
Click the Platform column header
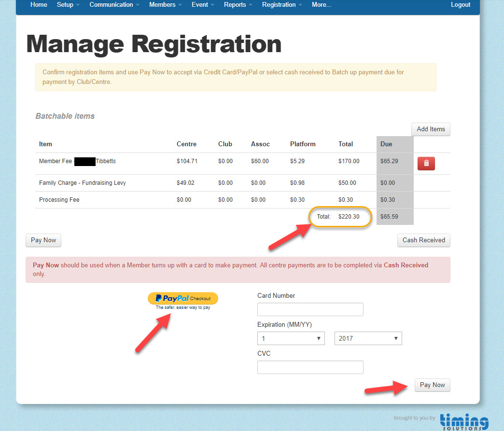point(303,144)
